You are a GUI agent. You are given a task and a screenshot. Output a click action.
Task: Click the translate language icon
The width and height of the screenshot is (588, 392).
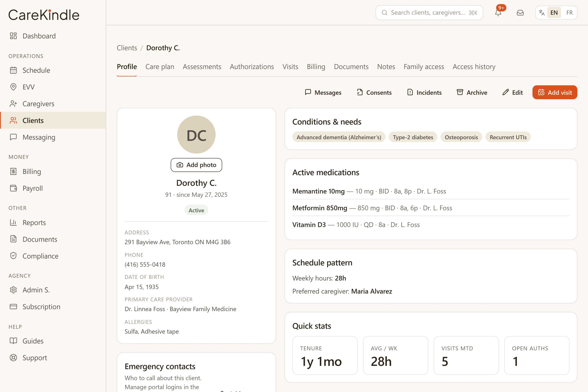point(541,13)
